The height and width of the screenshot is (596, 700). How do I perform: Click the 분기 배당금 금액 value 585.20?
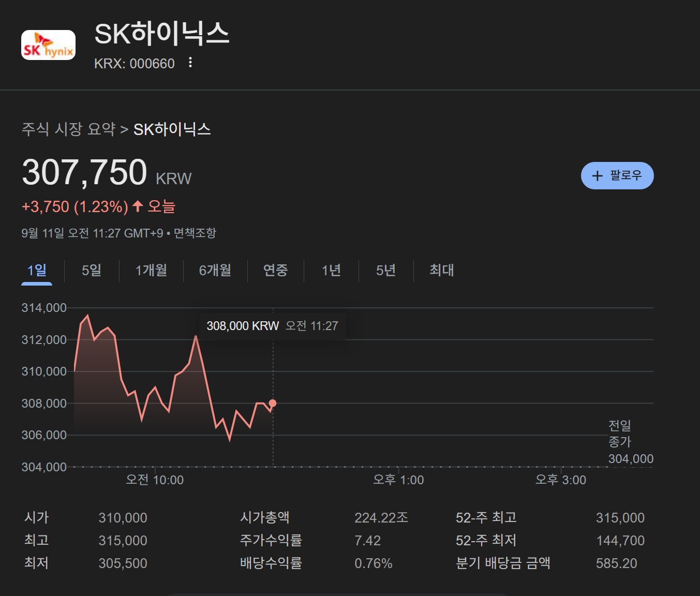(617, 563)
